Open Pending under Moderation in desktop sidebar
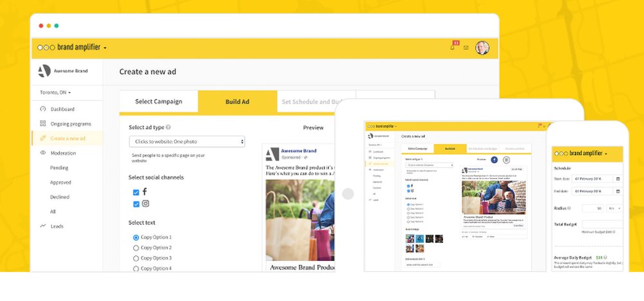The width and height of the screenshot is (644, 301). tap(59, 168)
